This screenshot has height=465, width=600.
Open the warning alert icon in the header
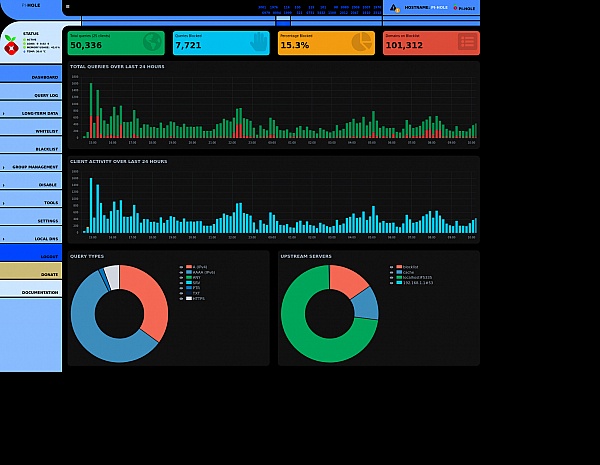pos(394,8)
